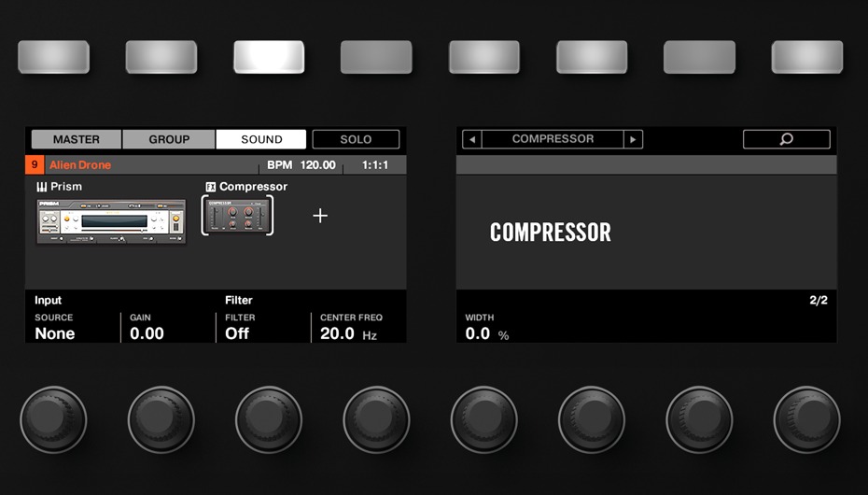Image resolution: width=868 pixels, height=495 pixels.
Task: Select the FX icon beside Compressor
Action: [x=210, y=187]
